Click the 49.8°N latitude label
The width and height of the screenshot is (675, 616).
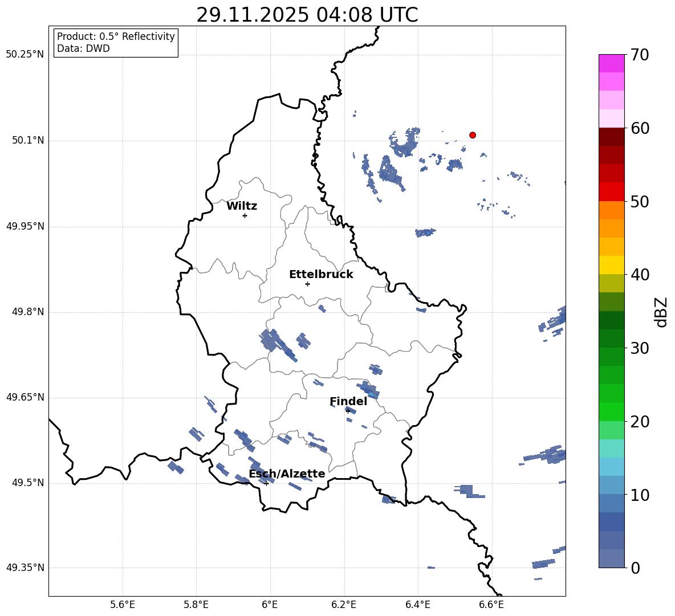28,312
